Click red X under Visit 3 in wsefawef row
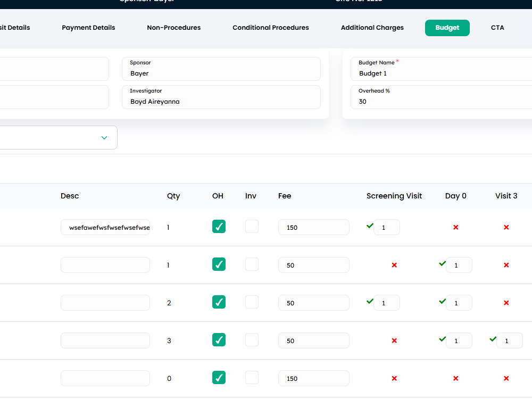 pyautogui.click(x=506, y=227)
